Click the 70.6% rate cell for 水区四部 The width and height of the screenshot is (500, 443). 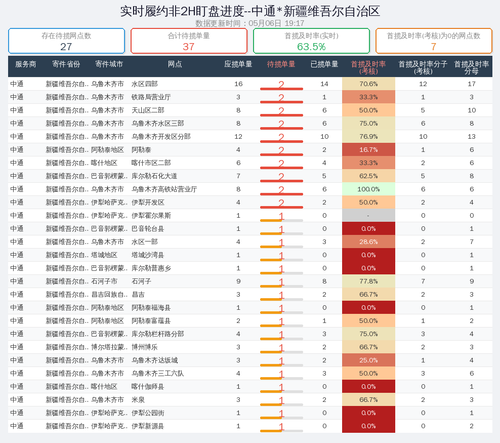click(x=368, y=84)
